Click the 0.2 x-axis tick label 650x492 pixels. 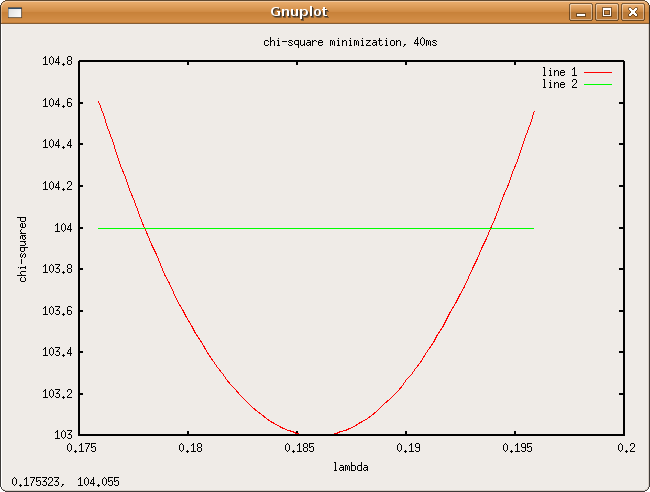pos(626,448)
